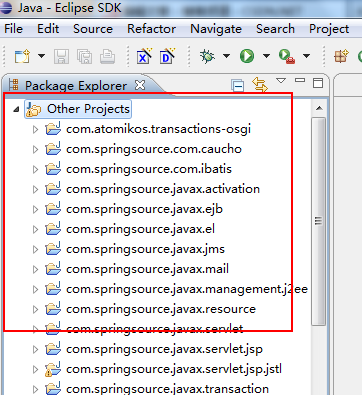
Task: Select com.springsource.javax.resource project
Action: point(161,309)
